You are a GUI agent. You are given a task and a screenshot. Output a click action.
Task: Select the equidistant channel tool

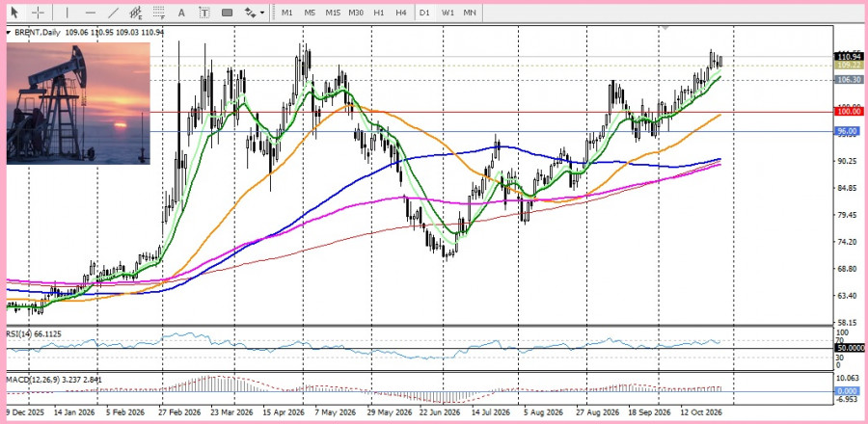coord(136,13)
